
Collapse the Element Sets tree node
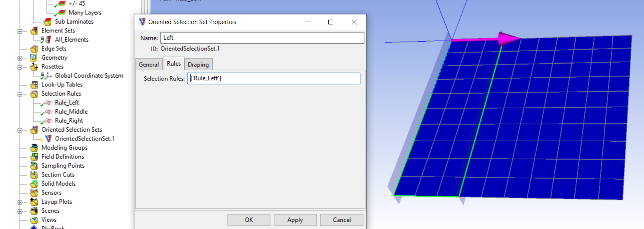(20, 31)
